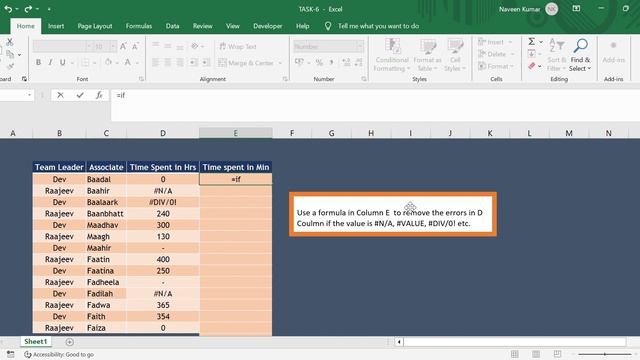Click the Baanbhatt associate cell
Image resolution: width=640 pixels, height=360 pixels.
click(x=106, y=213)
